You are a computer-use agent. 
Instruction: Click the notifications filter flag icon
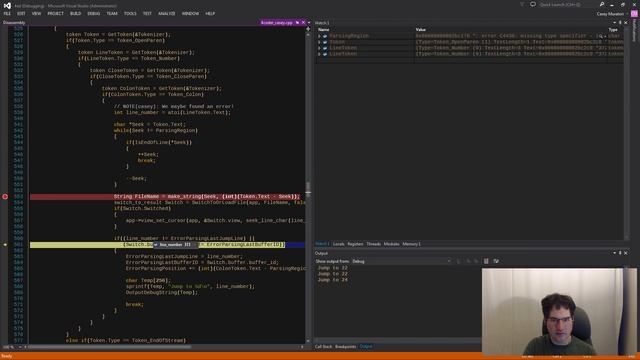tap(522, 4)
